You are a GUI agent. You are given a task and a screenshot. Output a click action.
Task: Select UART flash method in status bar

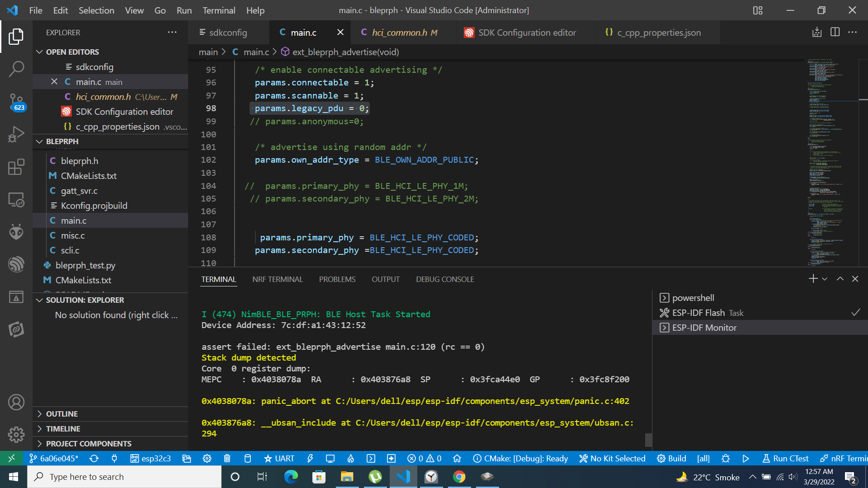click(x=279, y=459)
